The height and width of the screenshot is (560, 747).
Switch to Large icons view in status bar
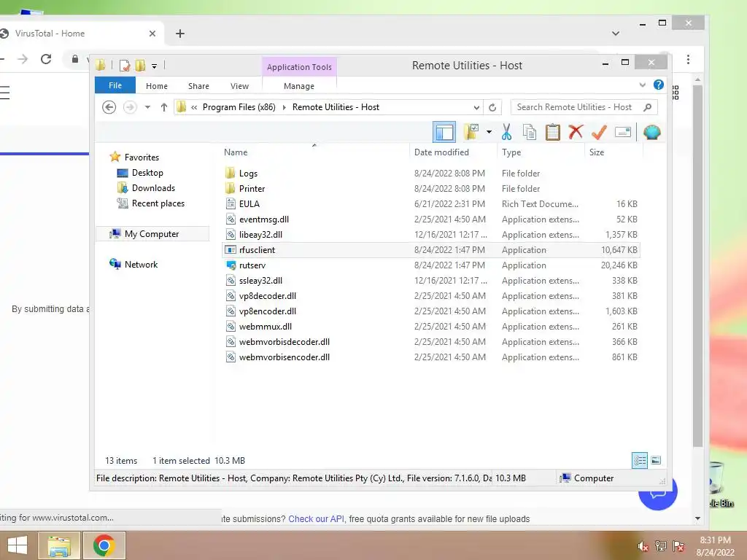click(x=656, y=460)
